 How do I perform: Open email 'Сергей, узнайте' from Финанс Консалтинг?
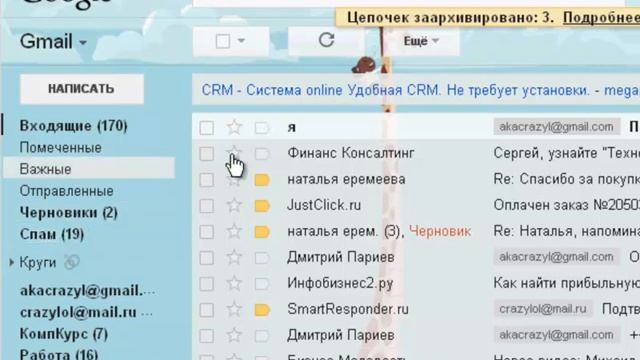coord(567,153)
